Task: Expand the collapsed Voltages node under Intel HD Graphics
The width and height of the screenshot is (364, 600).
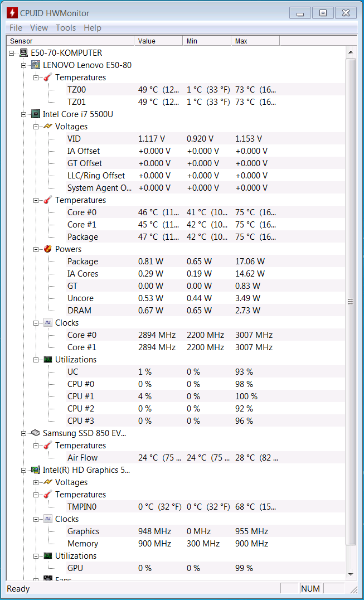Action: tap(36, 482)
